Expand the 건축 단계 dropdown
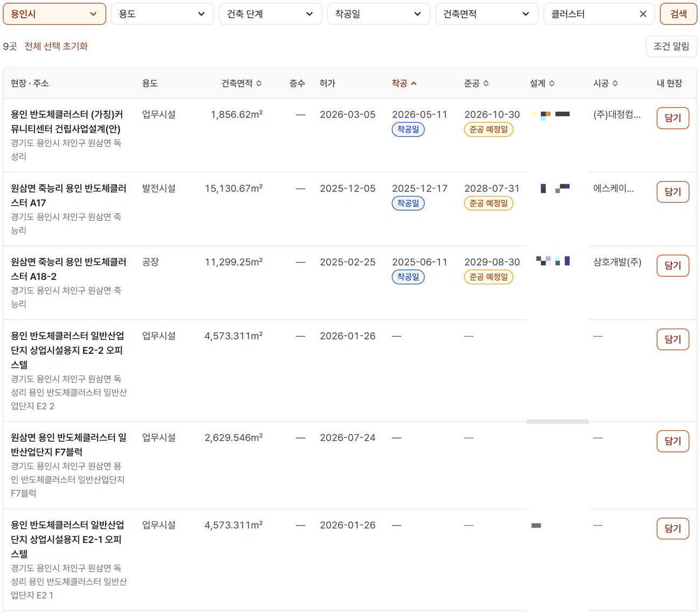 coord(270,14)
